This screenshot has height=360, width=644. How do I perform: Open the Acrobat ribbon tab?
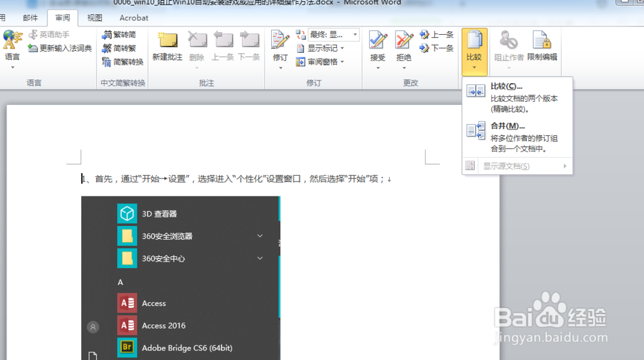pos(134,18)
